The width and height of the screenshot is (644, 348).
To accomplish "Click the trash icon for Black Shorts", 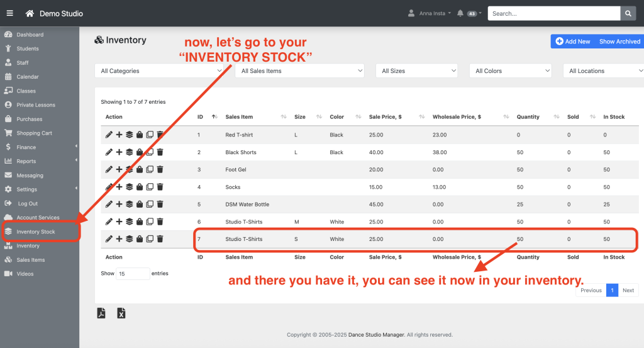I will (x=160, y=152).
